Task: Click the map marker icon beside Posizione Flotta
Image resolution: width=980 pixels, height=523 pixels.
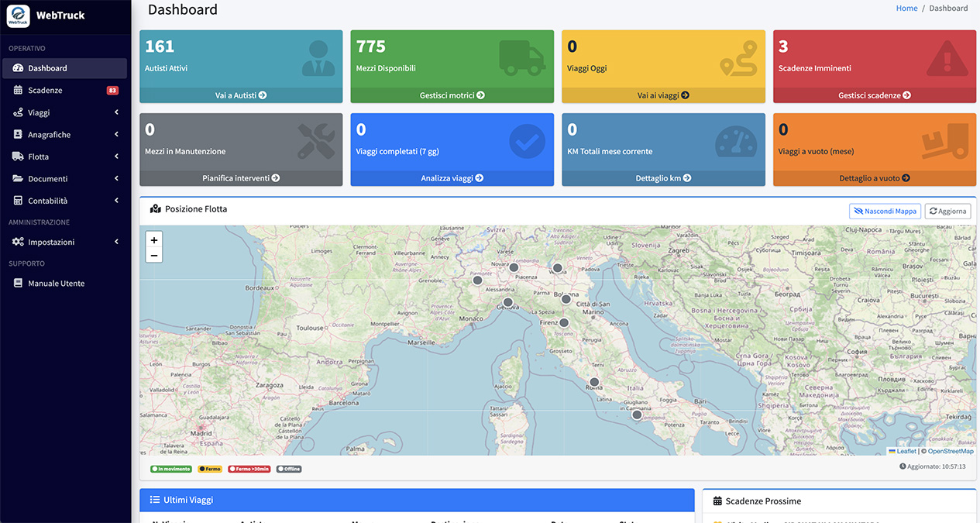Action: (155, 209)
